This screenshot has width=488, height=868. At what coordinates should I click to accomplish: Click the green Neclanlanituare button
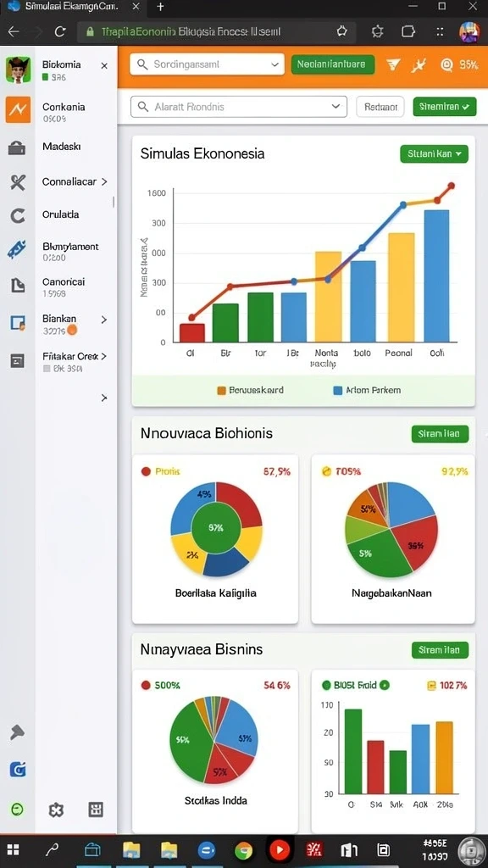point(332,64)
